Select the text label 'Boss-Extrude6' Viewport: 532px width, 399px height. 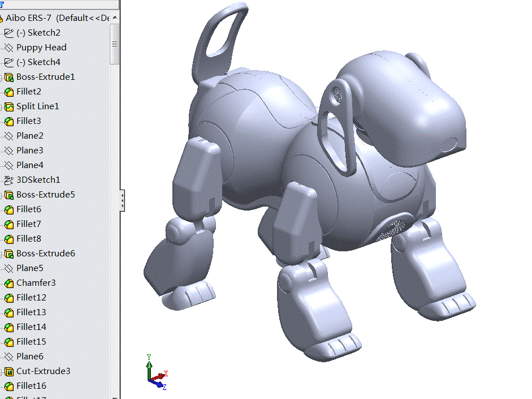tap(46, 254)
